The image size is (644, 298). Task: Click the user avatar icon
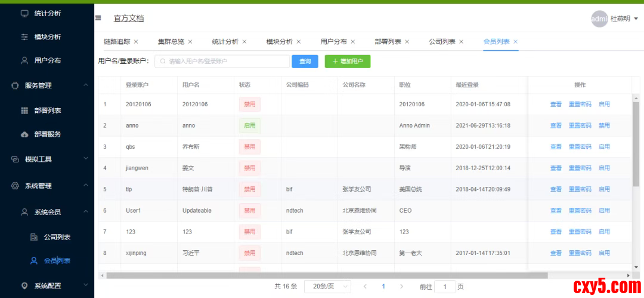coord(599,19)
